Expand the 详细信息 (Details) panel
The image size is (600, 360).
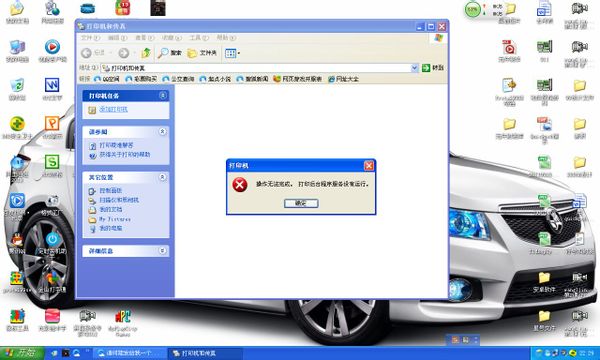[163, 251]
